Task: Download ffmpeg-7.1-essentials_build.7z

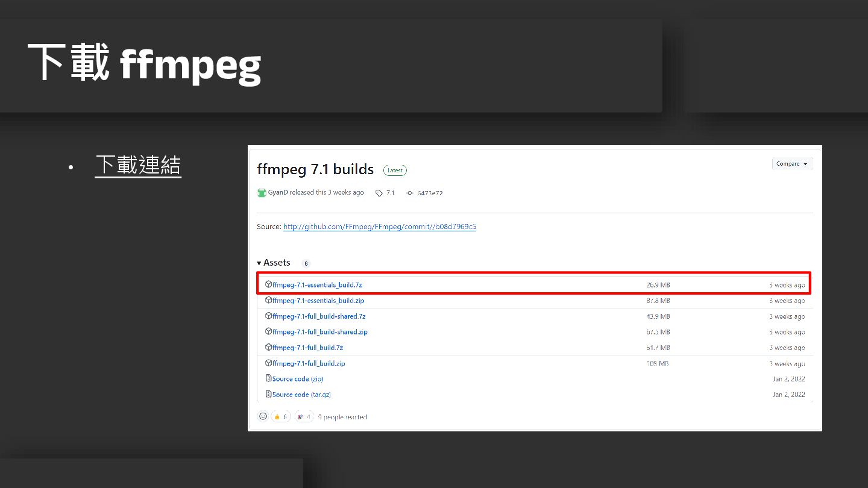Action: click(x=317, y=284)
